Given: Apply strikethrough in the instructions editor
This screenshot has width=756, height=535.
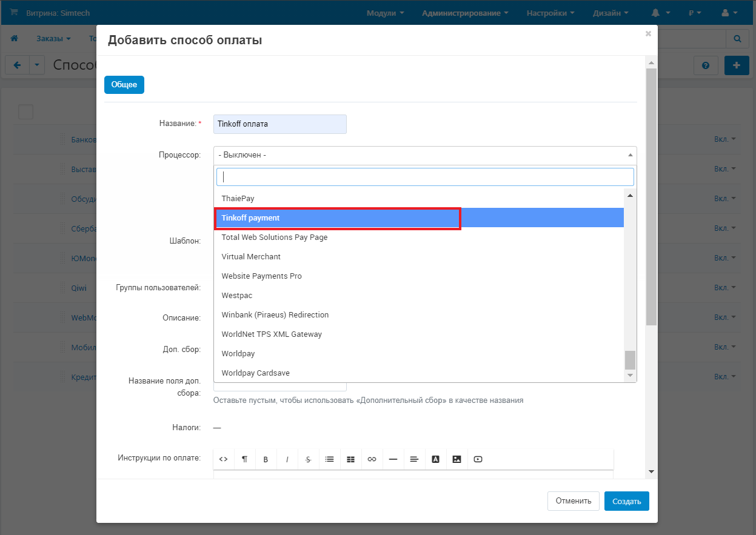Looking at the screenshot, I should coord(308,459).
